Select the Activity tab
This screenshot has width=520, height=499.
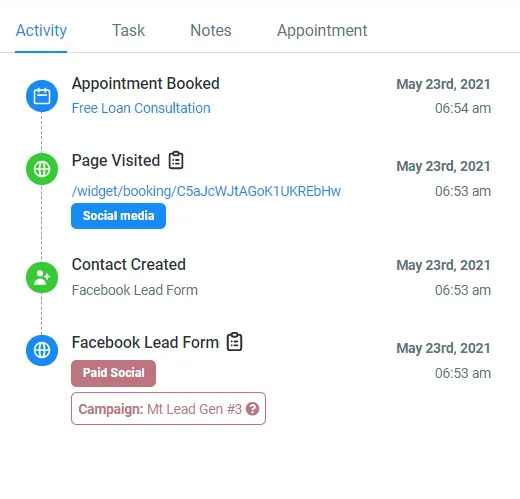click(x=41, y=31)
